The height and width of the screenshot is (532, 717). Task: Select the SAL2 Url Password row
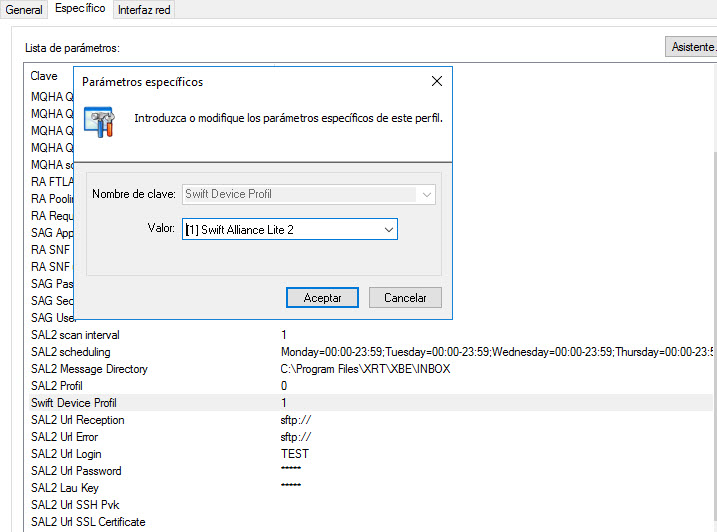pos(76,471)
